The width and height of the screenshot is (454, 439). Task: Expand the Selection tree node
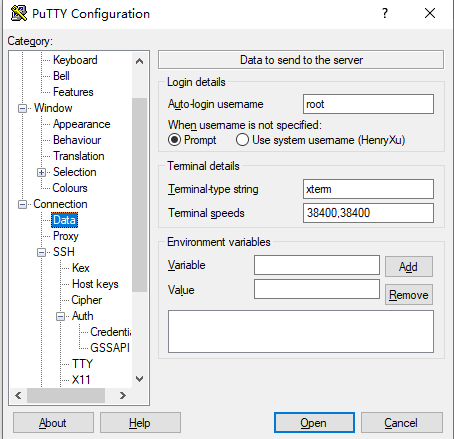click(x=41, y=172)
